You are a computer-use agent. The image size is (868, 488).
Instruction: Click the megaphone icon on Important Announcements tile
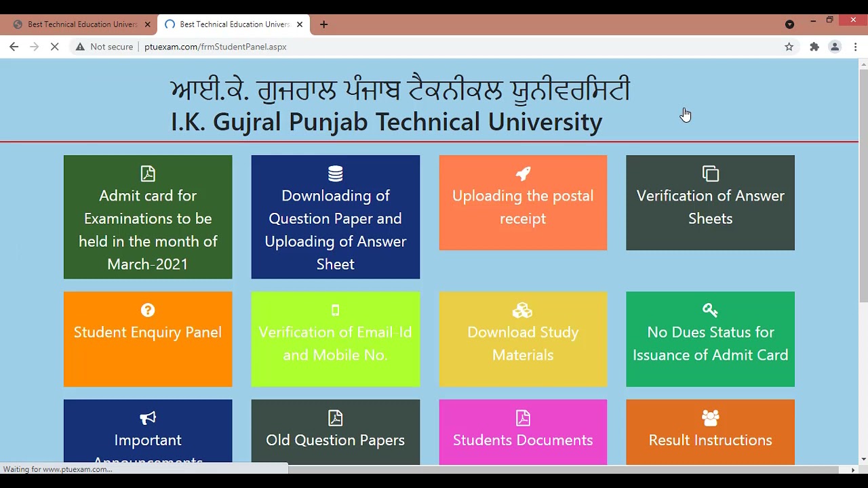click(x=148, y=418)
